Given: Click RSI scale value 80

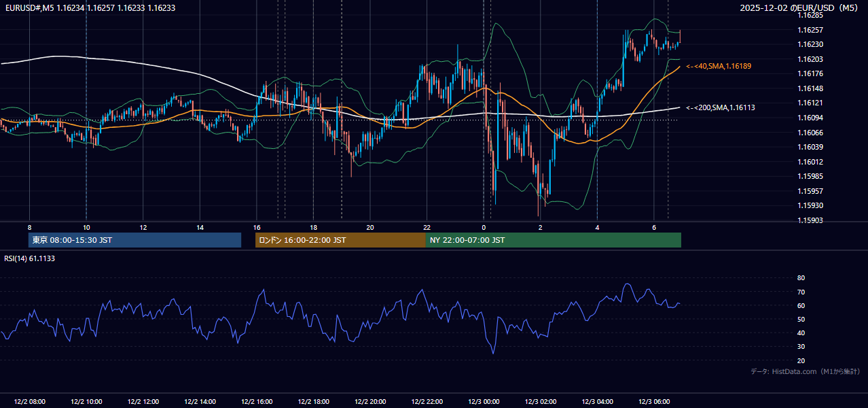Looking at the screenshot, I should (801, 278).
